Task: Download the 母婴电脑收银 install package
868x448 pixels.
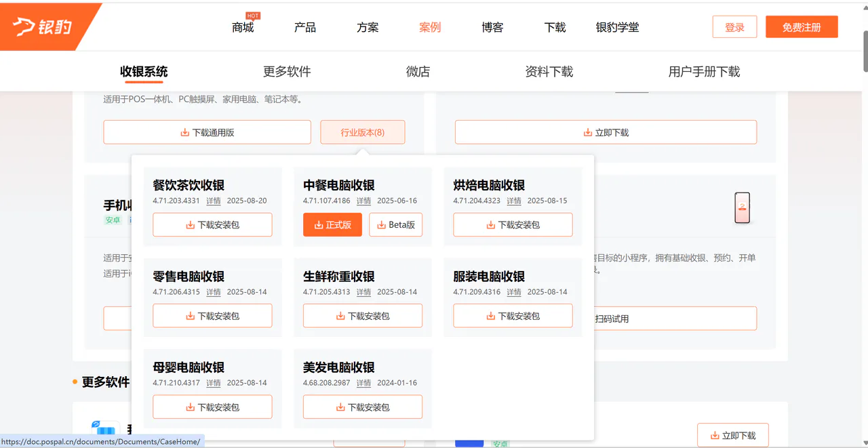Action: (212, 407)
